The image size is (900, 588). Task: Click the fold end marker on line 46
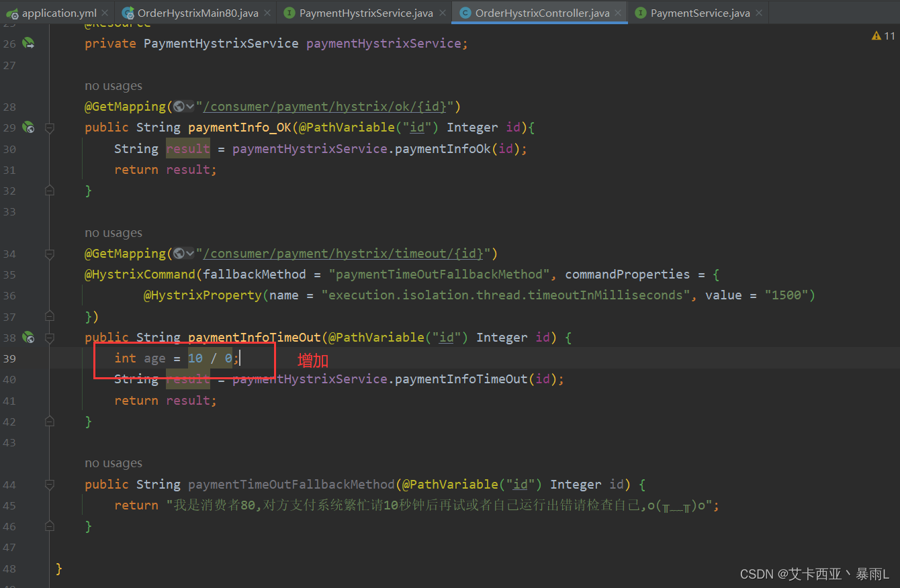pos(49,526)
